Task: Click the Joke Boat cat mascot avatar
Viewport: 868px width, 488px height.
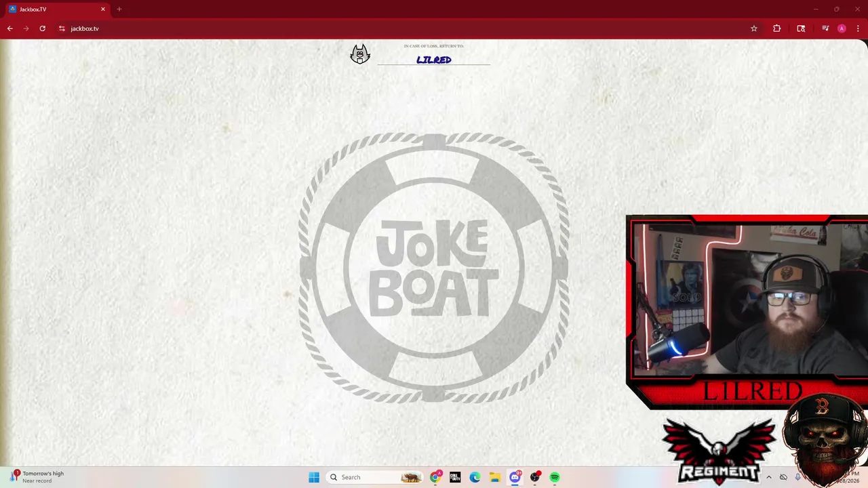Action: pos(360,54)
